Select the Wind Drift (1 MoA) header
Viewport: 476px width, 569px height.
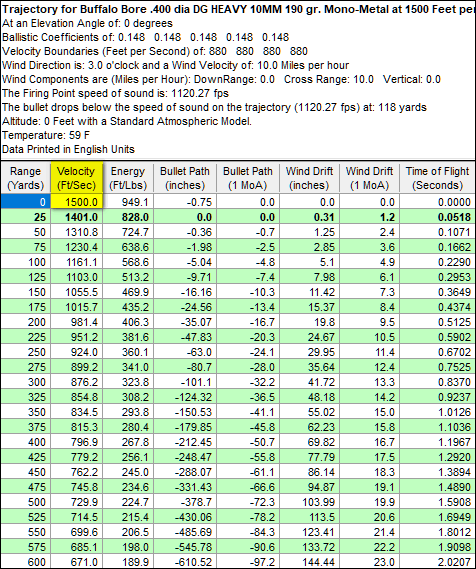(369, 178)
